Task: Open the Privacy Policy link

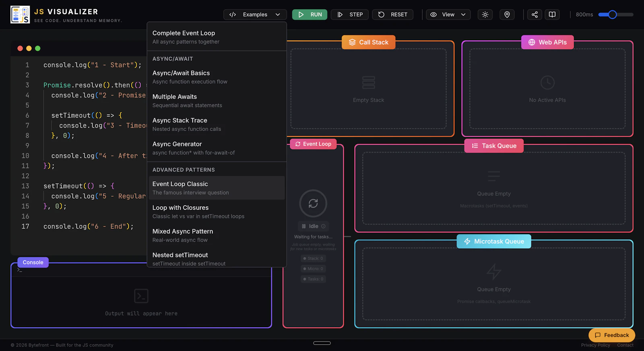Action: tap(595, 345)
